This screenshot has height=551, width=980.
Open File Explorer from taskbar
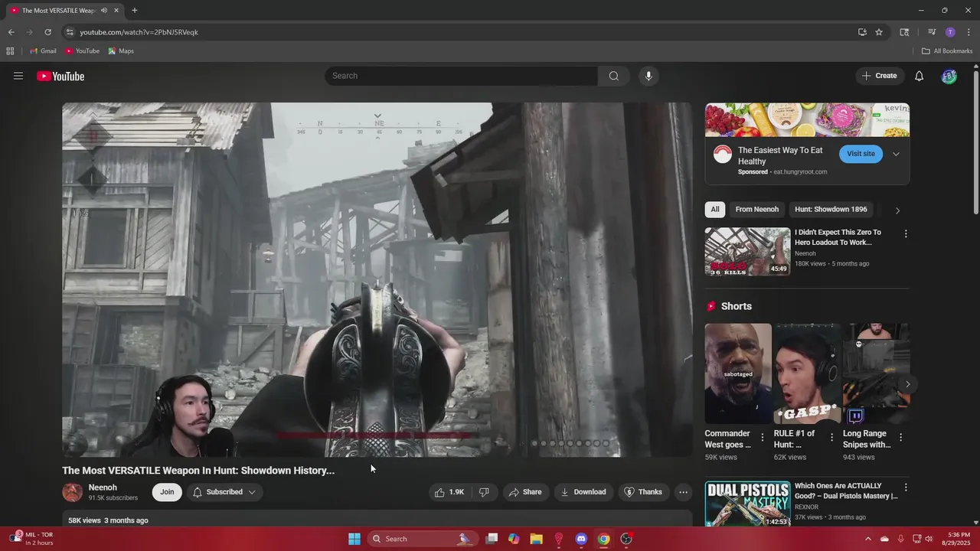(536, 539)
